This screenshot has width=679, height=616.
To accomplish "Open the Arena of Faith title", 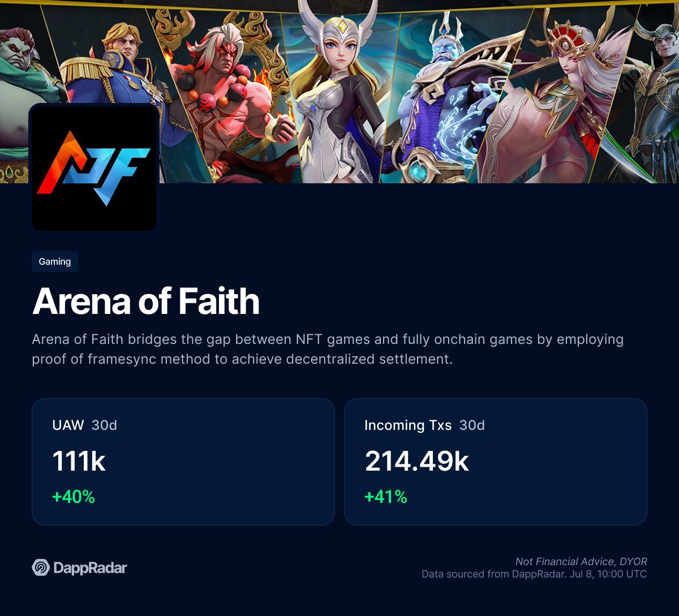I will coord(146,301).
